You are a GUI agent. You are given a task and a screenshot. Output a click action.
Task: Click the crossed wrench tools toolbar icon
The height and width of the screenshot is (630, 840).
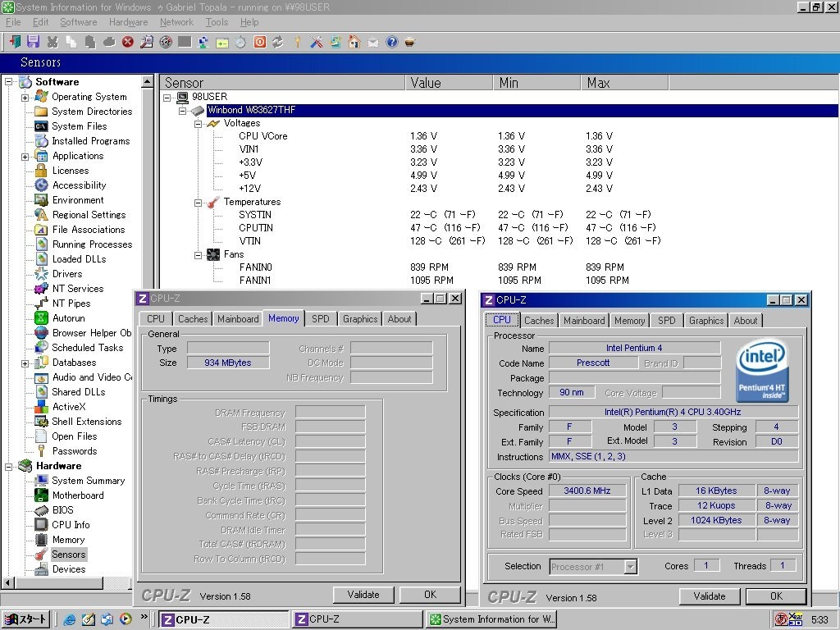(316, 42)
